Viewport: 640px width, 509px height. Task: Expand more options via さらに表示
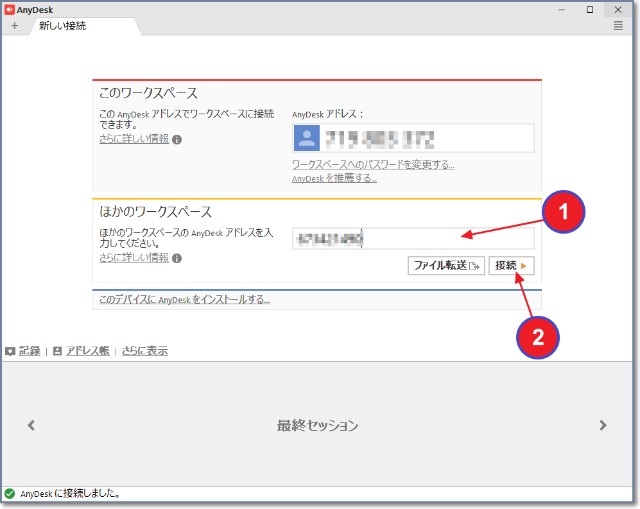pos(144,351)
